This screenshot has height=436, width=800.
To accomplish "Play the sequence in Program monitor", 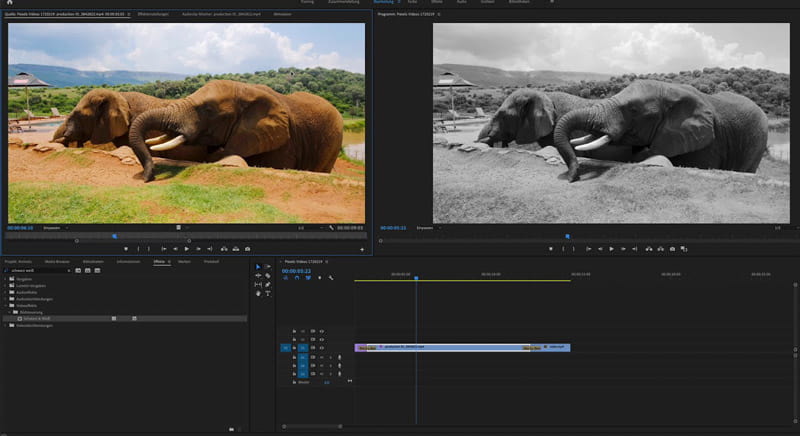I will click(611, 249).
